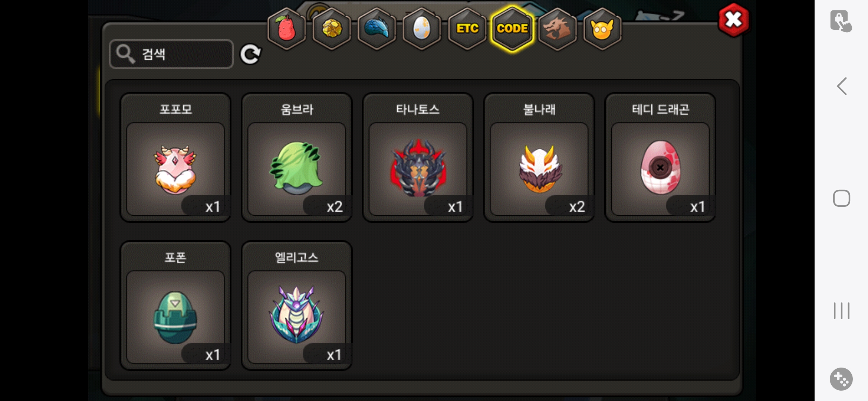Open the yellow horned mask tab
This screenshot has height=401, width=868.
602,29
